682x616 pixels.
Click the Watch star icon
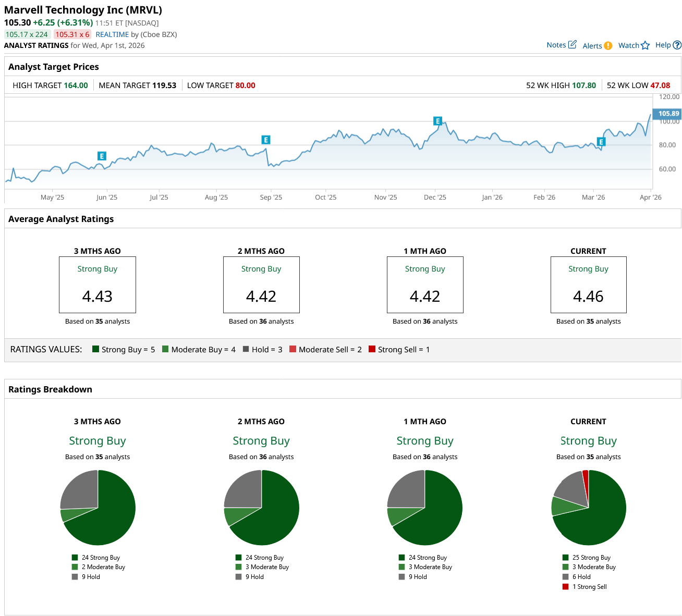pyautogui.click(x=646, y=45)
